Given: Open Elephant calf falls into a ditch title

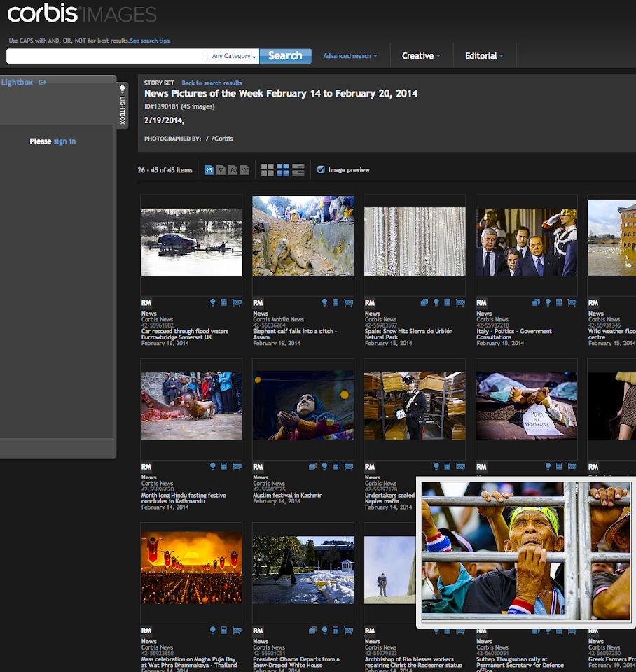Looking at the screenshot, I should pyautogui.click(x=295, y=335).
